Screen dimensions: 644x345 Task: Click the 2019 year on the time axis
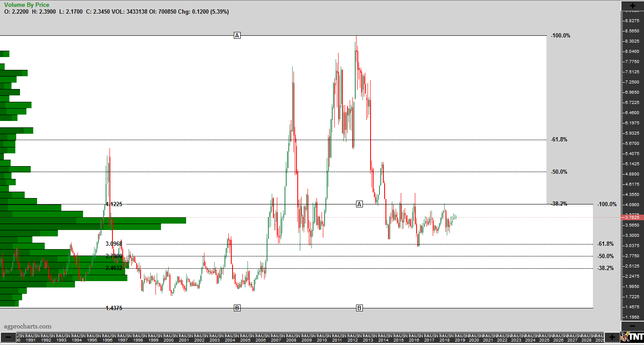(460, 340)
